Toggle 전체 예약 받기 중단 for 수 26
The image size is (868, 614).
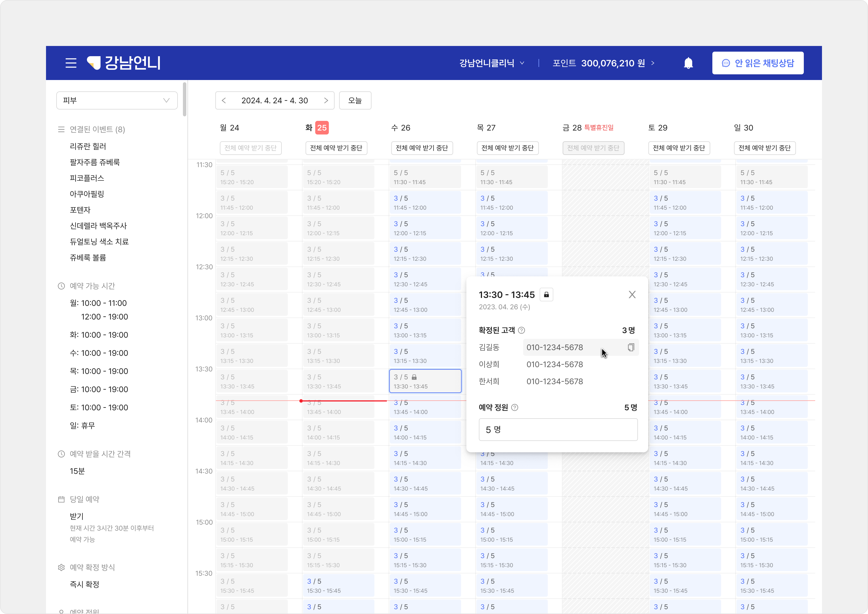422,148
